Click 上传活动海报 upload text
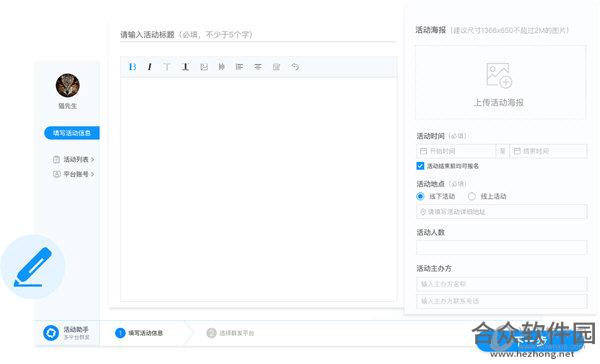Viewport: 600px width, 364px height. click(x=499, y=103)
